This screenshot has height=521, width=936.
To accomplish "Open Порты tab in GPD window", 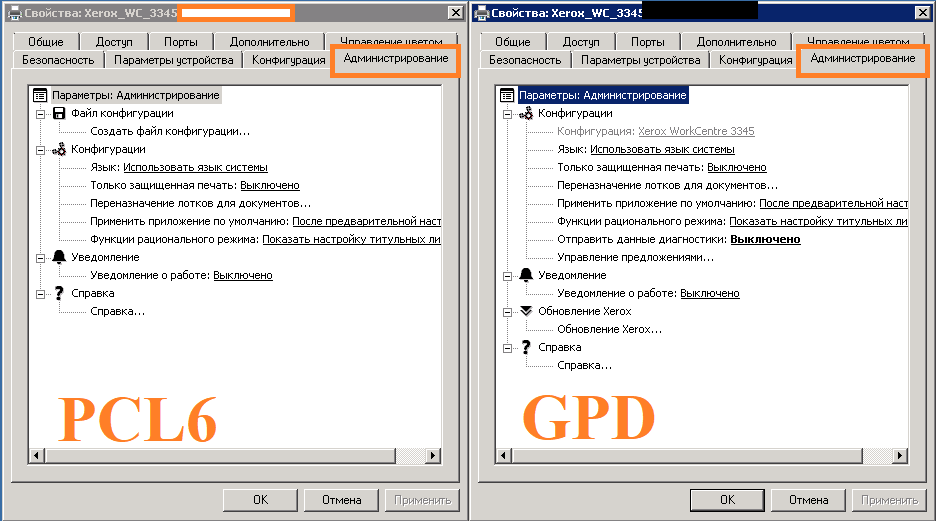I will click(x=648, y=42).
